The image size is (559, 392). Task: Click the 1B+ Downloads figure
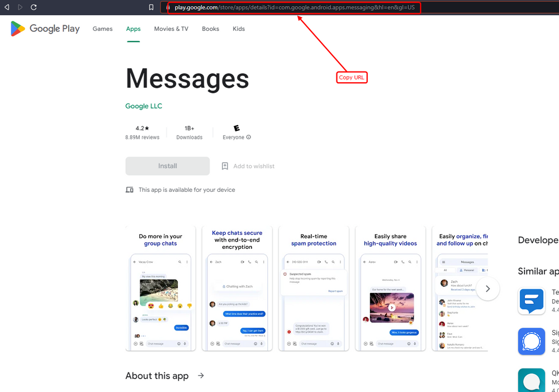[190, 133]
